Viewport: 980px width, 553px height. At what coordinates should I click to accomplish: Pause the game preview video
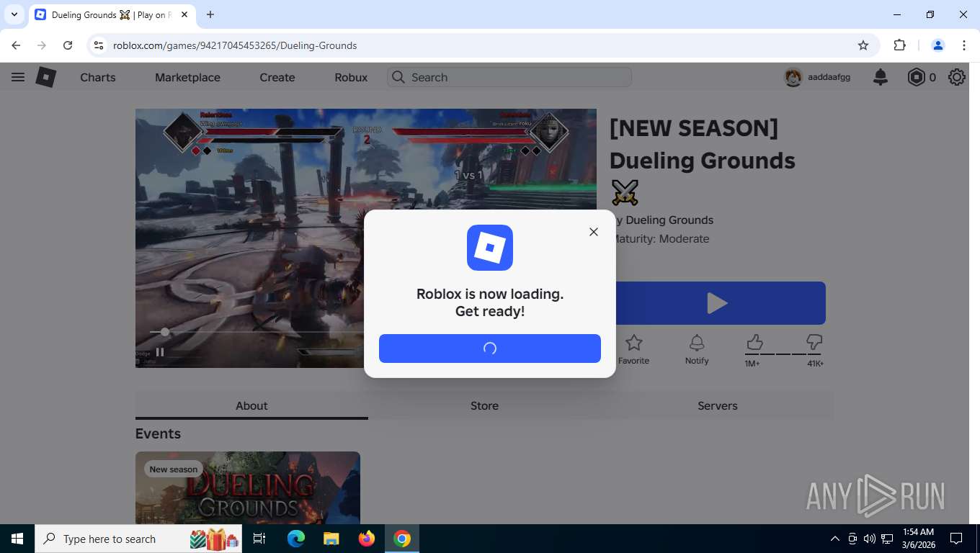tap(160, 352)
